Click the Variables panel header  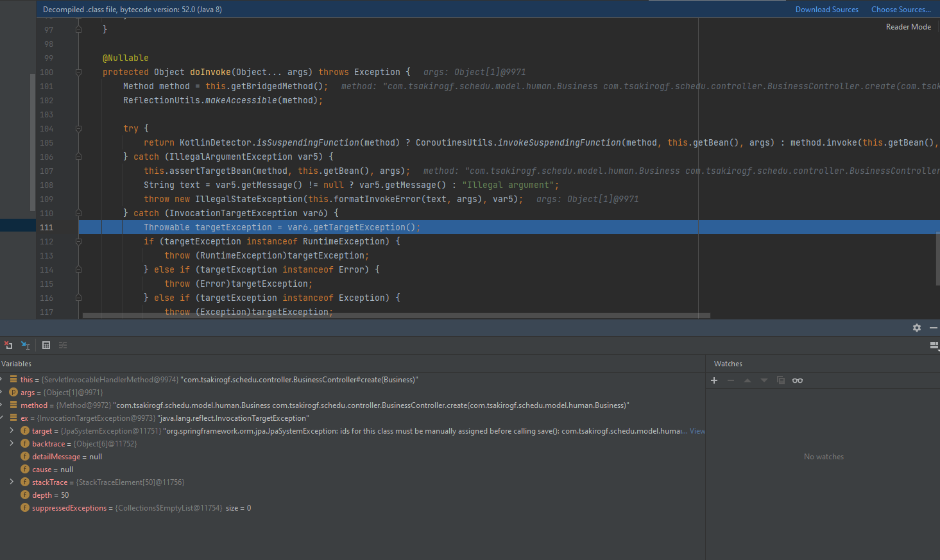pyautogui.click(x=17, y=364)
